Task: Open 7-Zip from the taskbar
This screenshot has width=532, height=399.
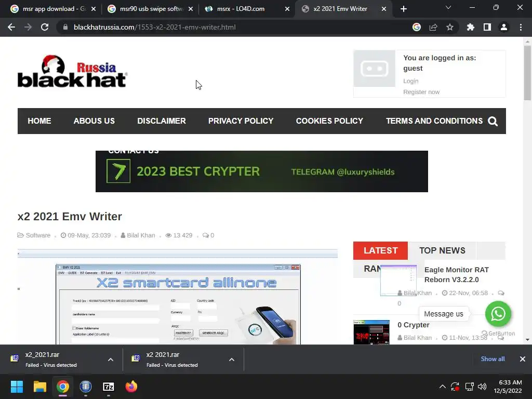Action: (x=109, y=387)
